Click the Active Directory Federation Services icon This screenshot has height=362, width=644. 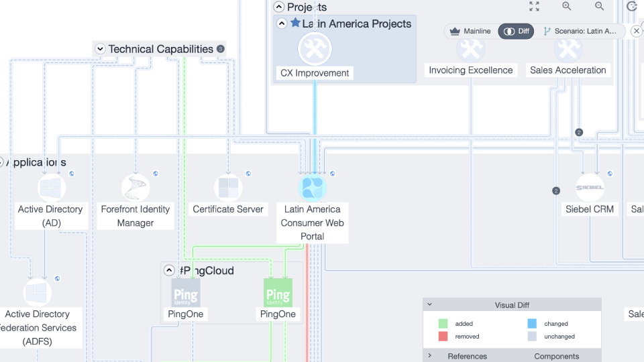(38, 293)
